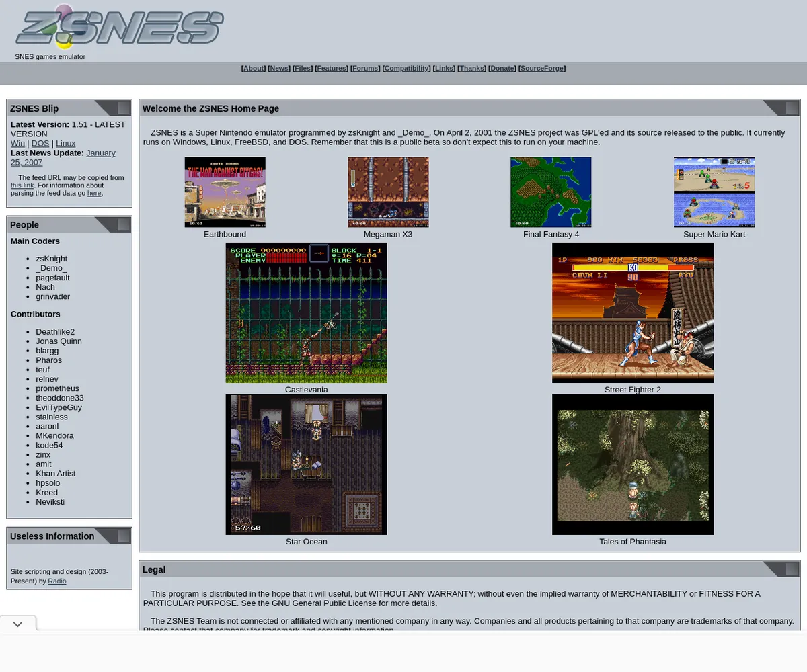The image size is (807, 672).
Task: Open the Street Fighter 2 screenshot
Action: 632,313
